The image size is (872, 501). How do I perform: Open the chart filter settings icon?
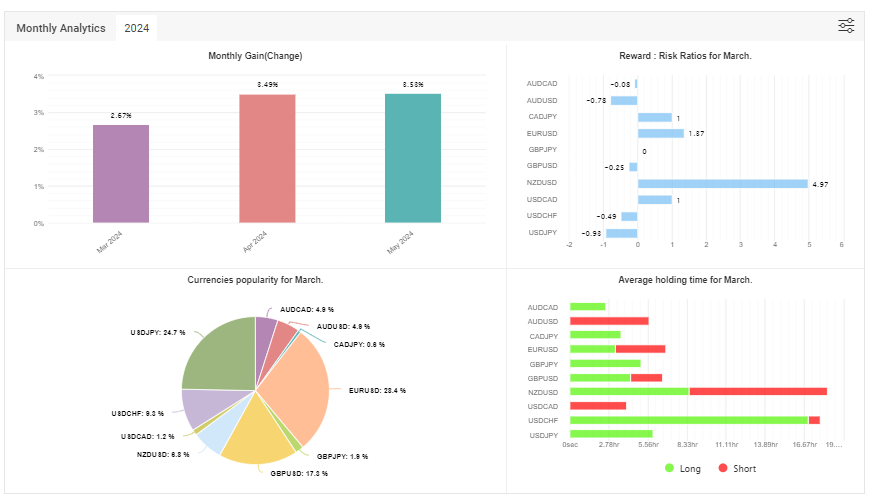846,26
